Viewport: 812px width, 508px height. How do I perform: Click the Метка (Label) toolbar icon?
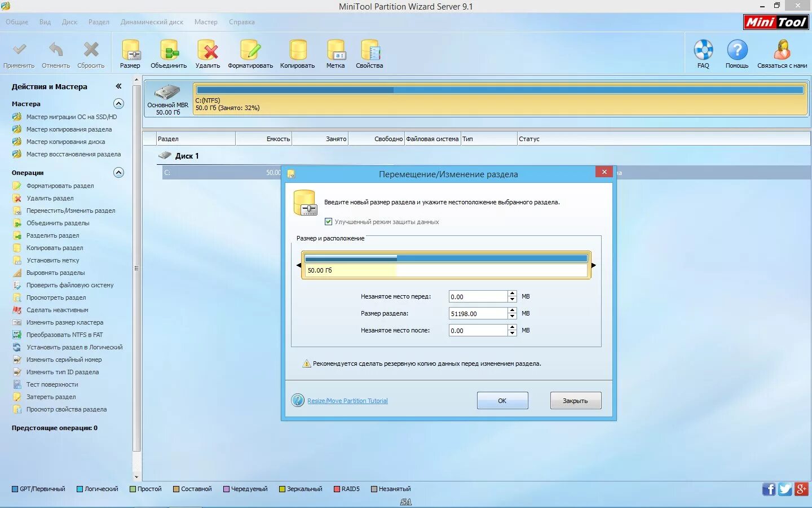[336, 55]
